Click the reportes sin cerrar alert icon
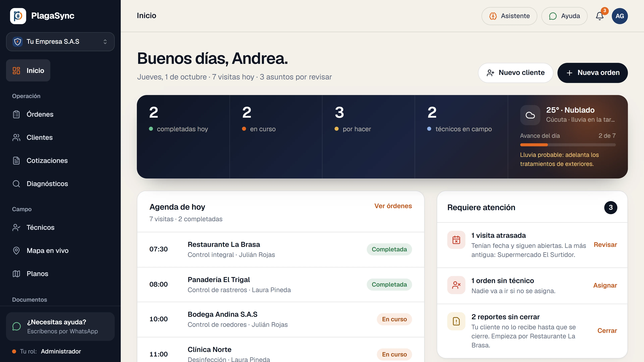 (x=456, y=321)
